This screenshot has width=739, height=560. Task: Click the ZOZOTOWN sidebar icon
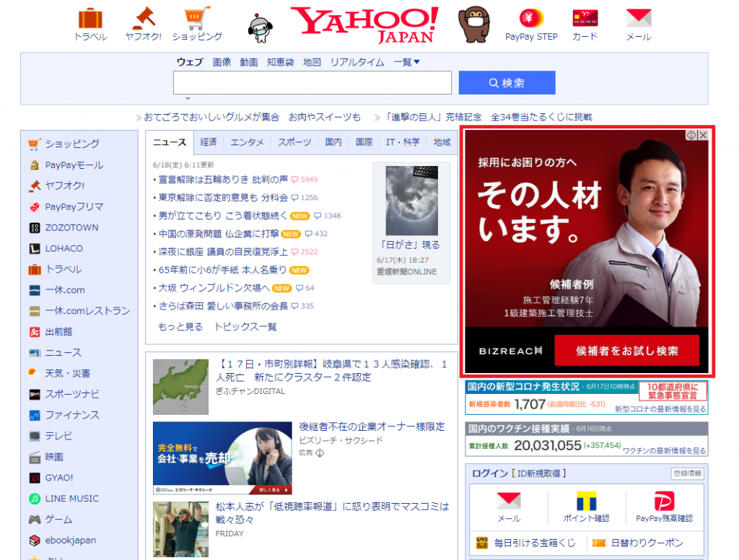pos(34,227)
